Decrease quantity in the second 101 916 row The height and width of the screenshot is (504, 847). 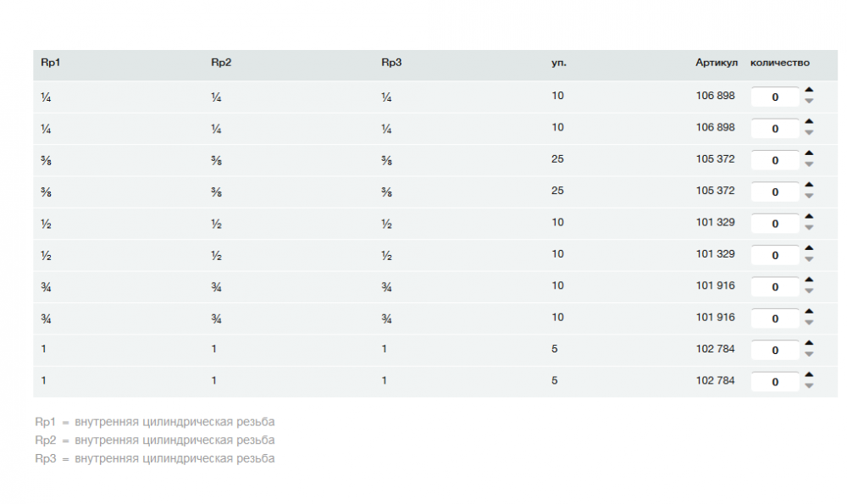809,324
